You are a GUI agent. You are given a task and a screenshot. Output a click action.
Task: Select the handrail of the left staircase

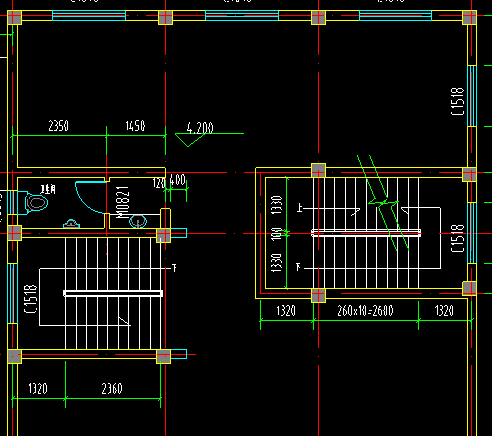(x=113, y=293)
